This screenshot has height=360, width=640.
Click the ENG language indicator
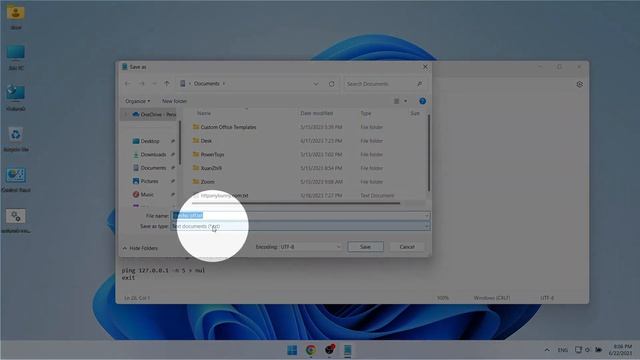point(562,350)
